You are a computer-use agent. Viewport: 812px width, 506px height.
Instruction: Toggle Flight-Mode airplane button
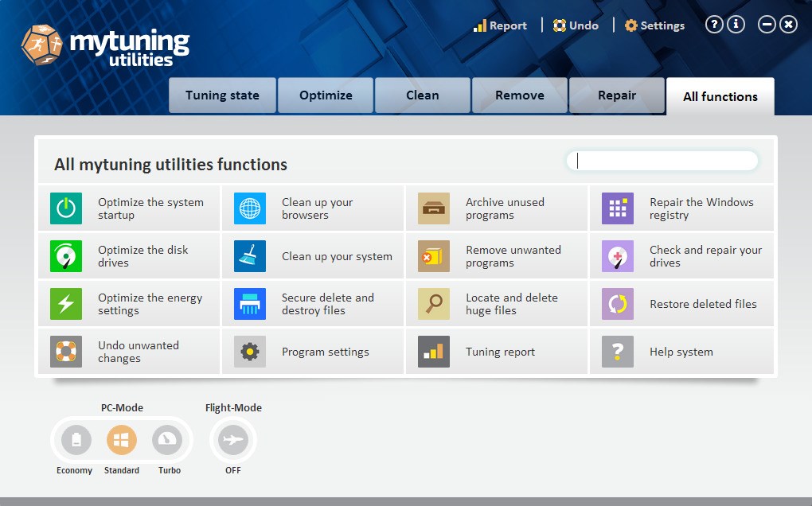click(233, 440)
